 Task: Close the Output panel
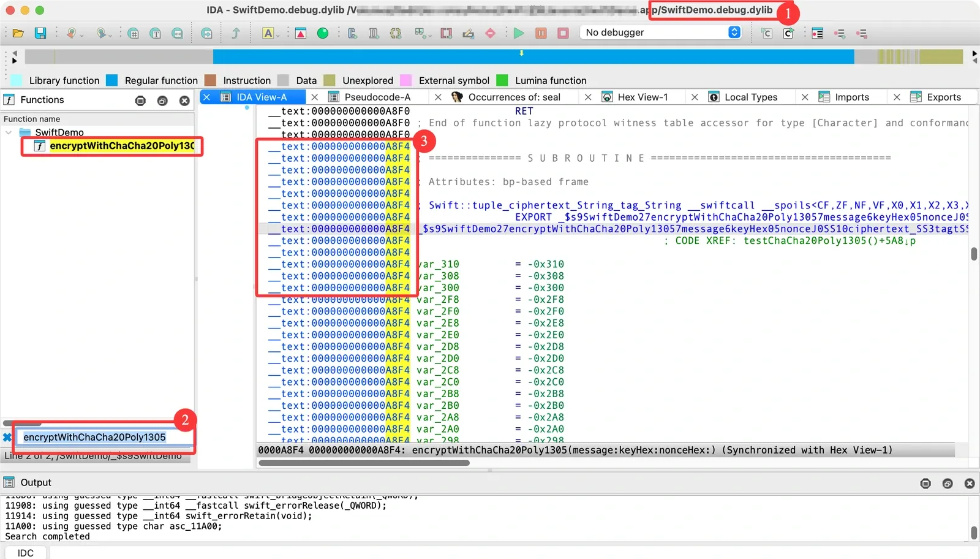pos(970,484)
